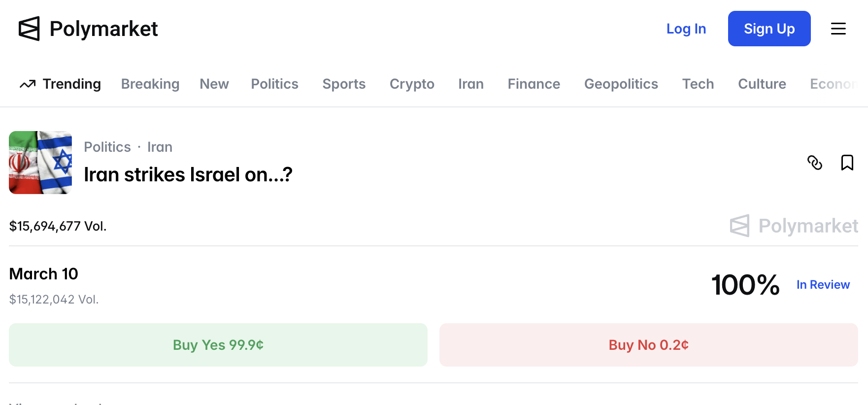Screen dimensions: 868x405
Task: Select the Politics category tab
Action: [x=274, y=84]
